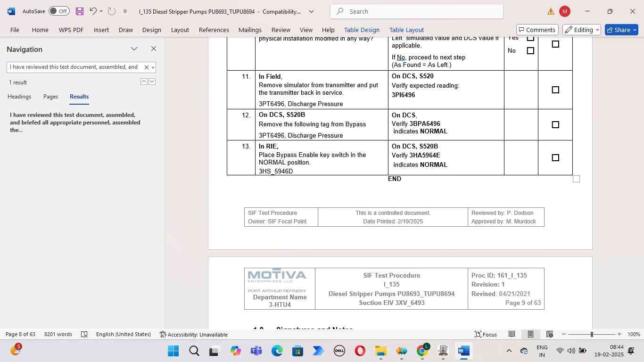Click the Search box in title bar
The image size is (644, 362).
[417, 11]
